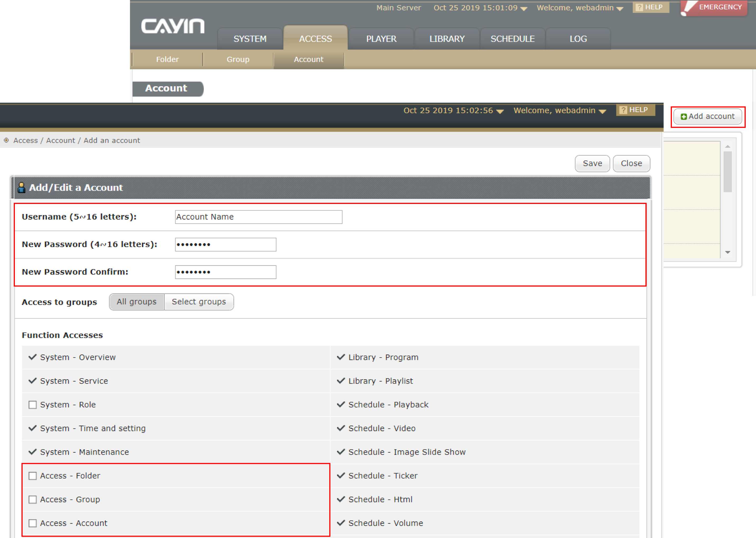Enable Access - Account checkbox
The image size is (756, 538).
[33, 523]
